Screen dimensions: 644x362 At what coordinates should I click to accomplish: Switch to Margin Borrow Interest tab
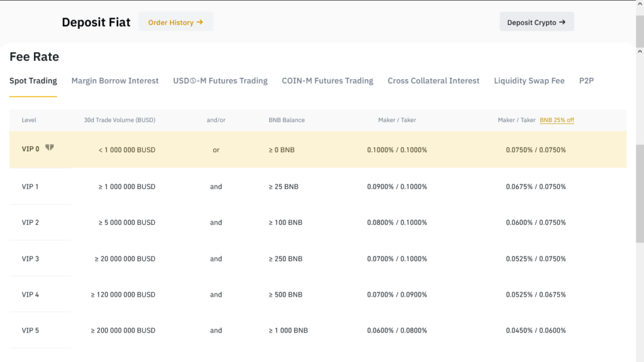pos(115,80)
